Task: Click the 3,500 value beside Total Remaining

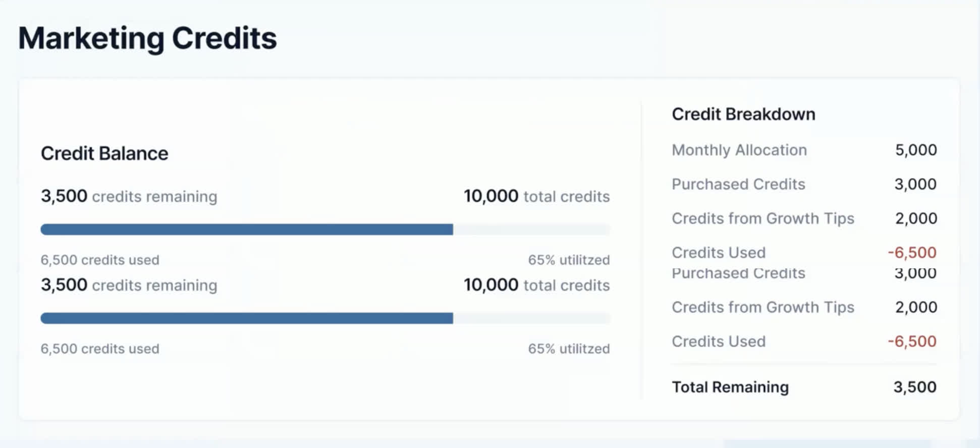Action: point(914,387)
